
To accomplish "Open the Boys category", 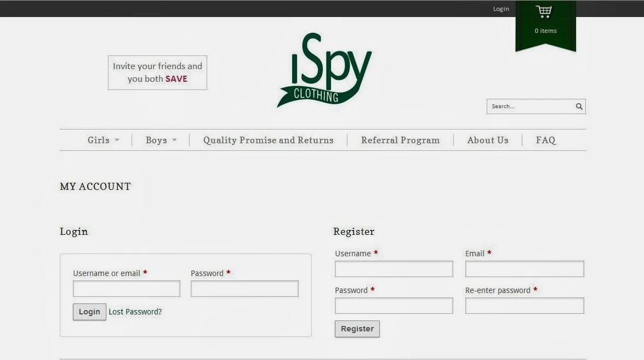I will click(x=157, y=140).
